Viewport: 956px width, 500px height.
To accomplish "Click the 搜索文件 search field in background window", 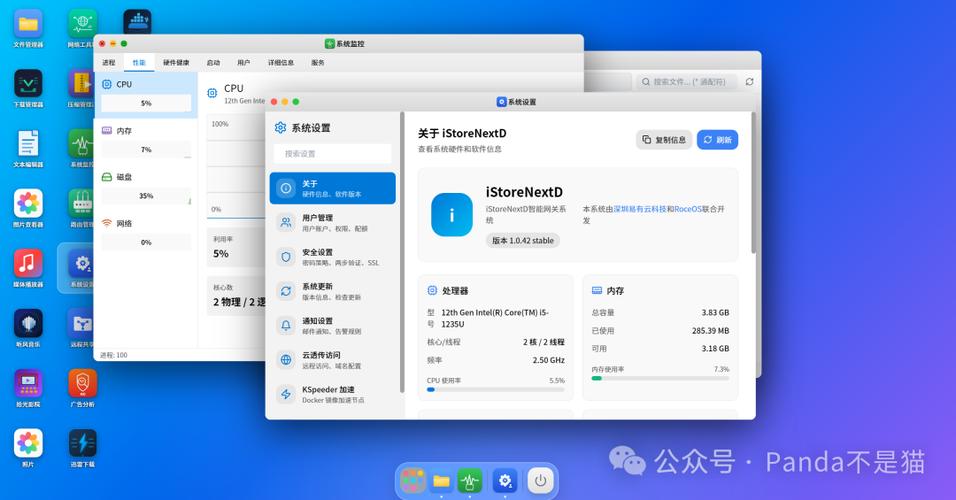I will [687, 82].
